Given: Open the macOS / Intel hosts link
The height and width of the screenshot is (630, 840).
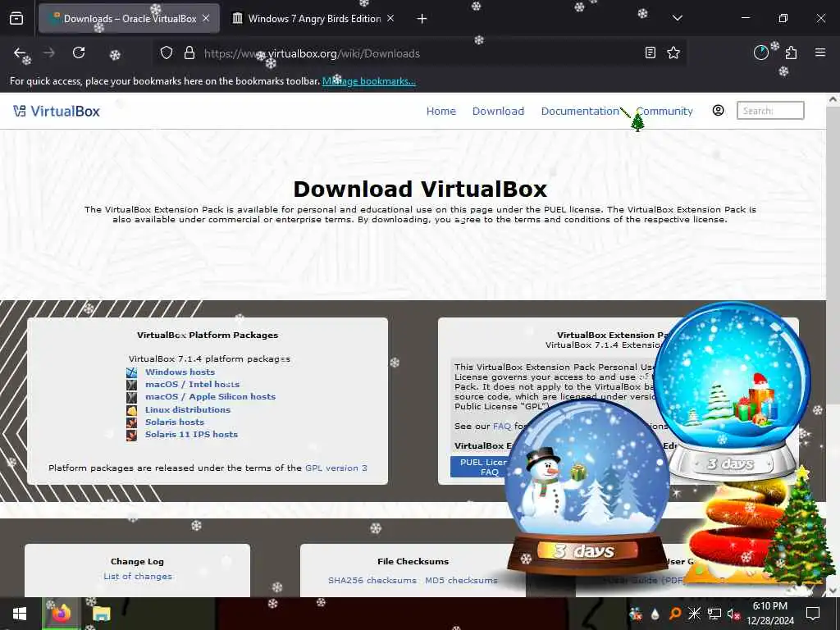Looking at the screenshot, I should 192,384.
